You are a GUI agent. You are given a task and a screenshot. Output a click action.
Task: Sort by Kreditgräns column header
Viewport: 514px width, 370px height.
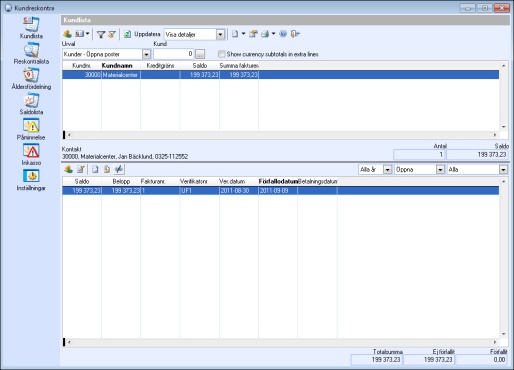pos(160,66)
